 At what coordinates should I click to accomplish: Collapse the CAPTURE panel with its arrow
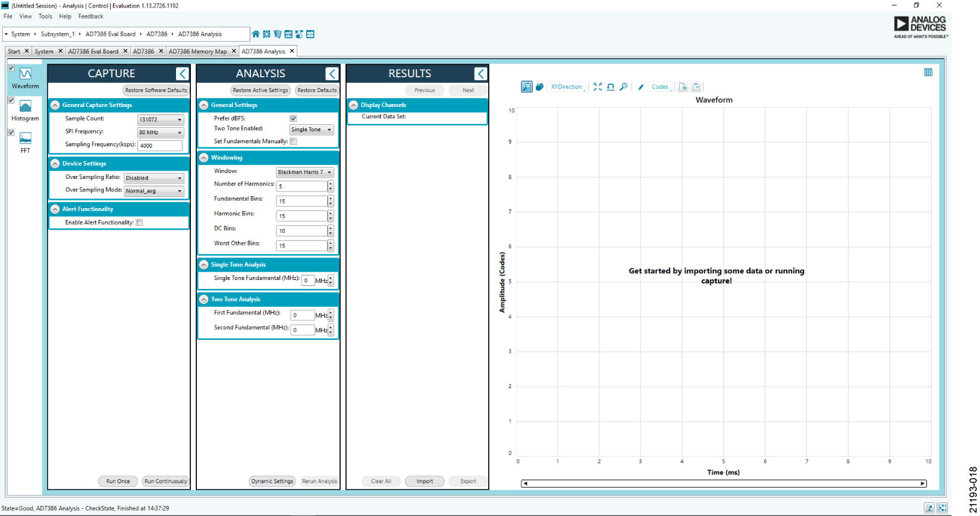coord(182,74)
